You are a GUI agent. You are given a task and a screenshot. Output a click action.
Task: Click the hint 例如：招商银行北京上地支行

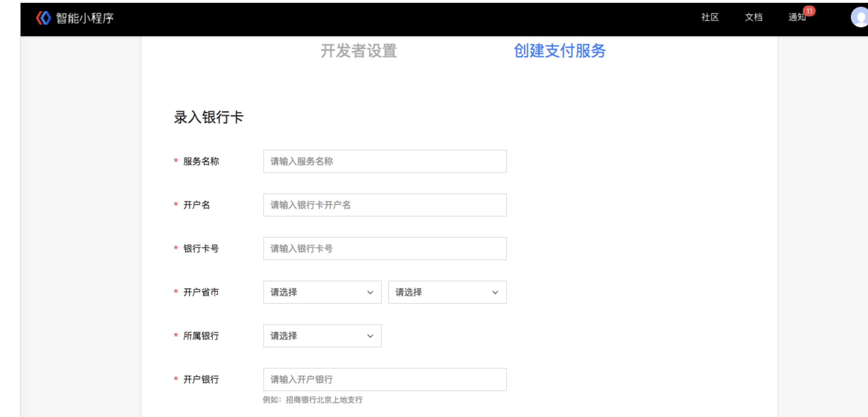[312, 400]
